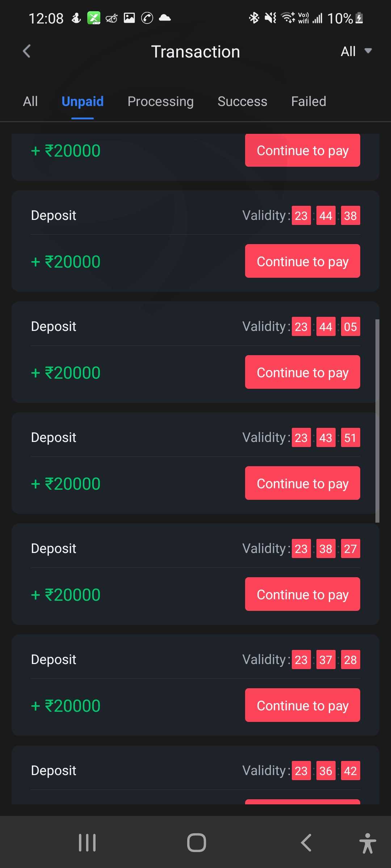The width and height of the screenshot is (391, 868).
Task: Tap the accessibility figure icon
Action: click(367, 843)
